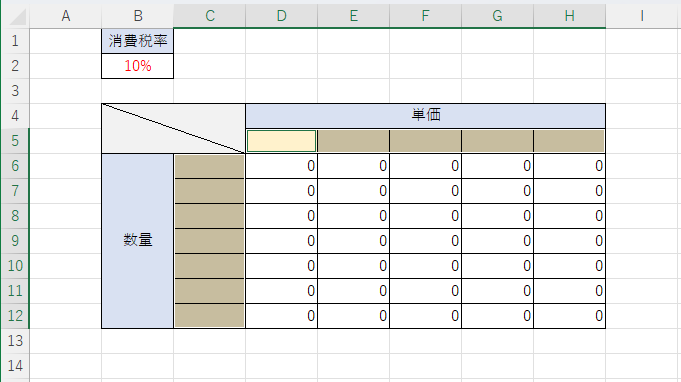Select row 9 header

[x=15, y=241]
